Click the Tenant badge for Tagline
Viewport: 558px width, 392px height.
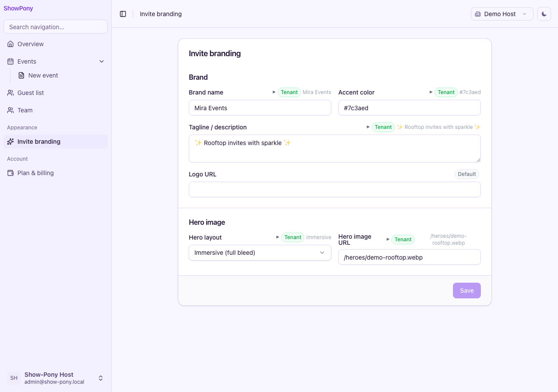coord(383,127)
